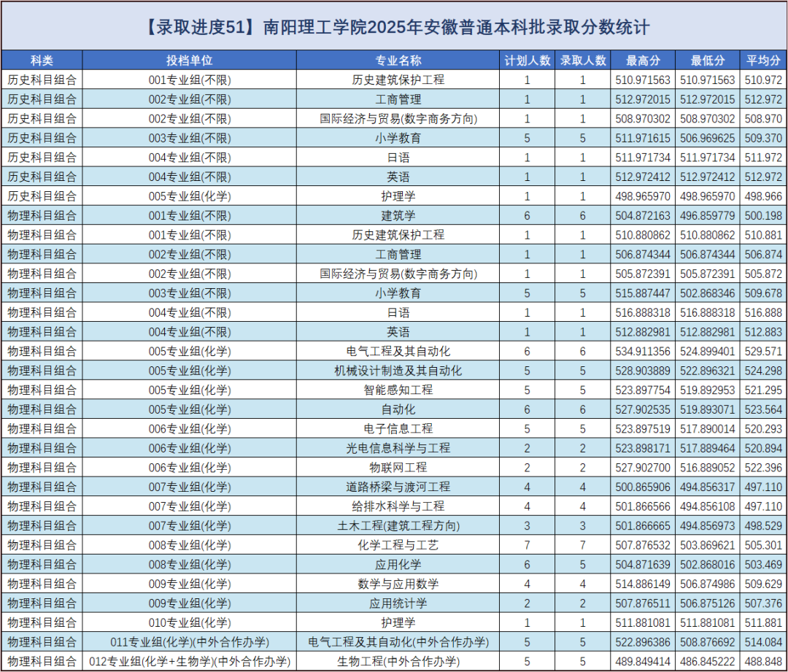Click the 最高分 value 506.874344

pos(643,255)
